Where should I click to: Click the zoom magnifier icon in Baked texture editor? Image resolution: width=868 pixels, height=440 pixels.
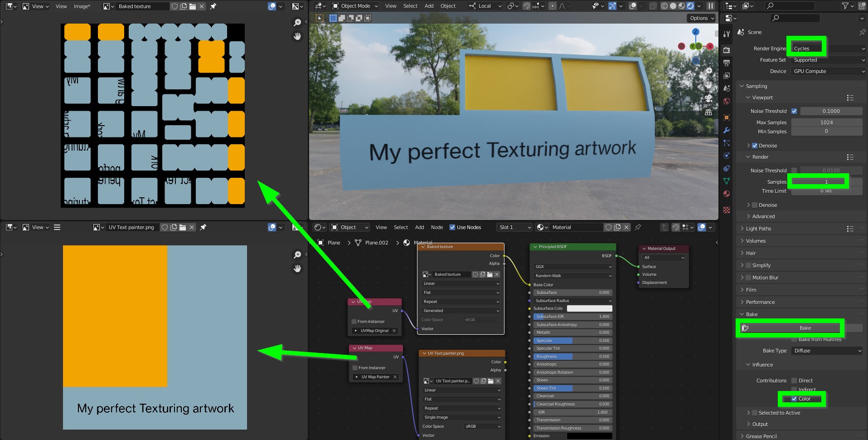coord(297,23)
